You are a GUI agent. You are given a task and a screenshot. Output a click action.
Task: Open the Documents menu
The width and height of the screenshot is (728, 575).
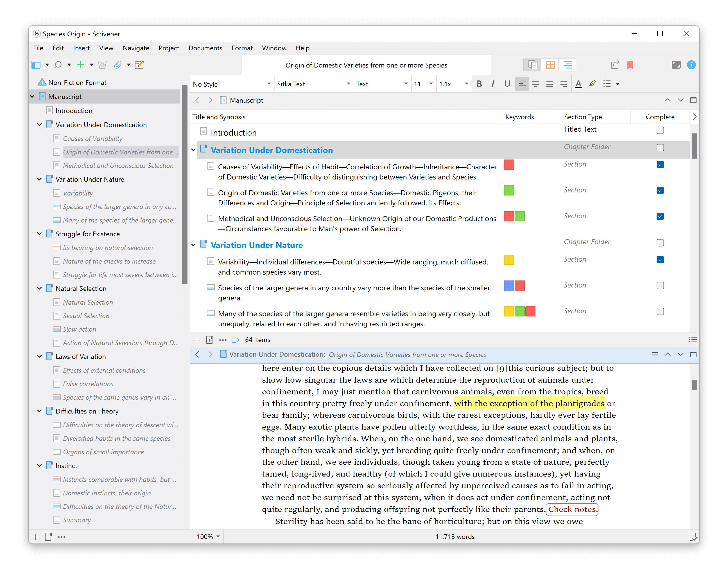pos(205,48)
